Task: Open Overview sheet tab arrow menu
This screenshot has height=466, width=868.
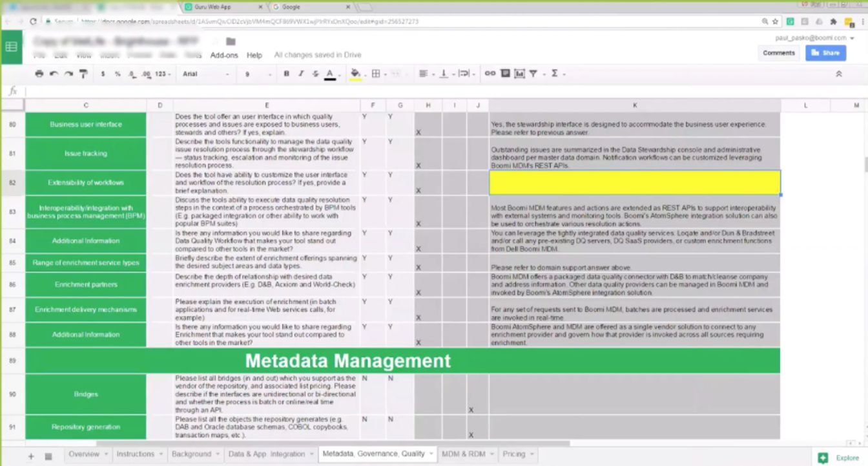Action: click(105, 454)
